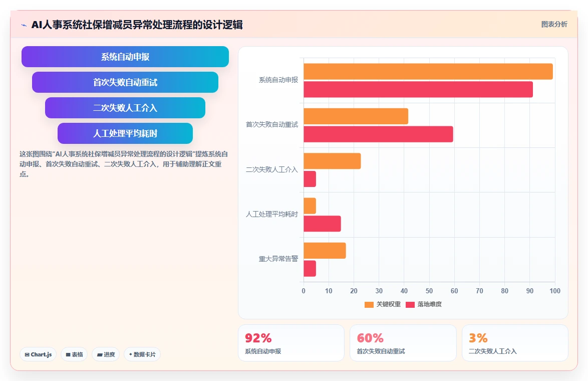The width and height of the screenshot is (588, 381).
Task: Click the orange bar for 首次失败自动重试
Action: click(x=356, y=116)
